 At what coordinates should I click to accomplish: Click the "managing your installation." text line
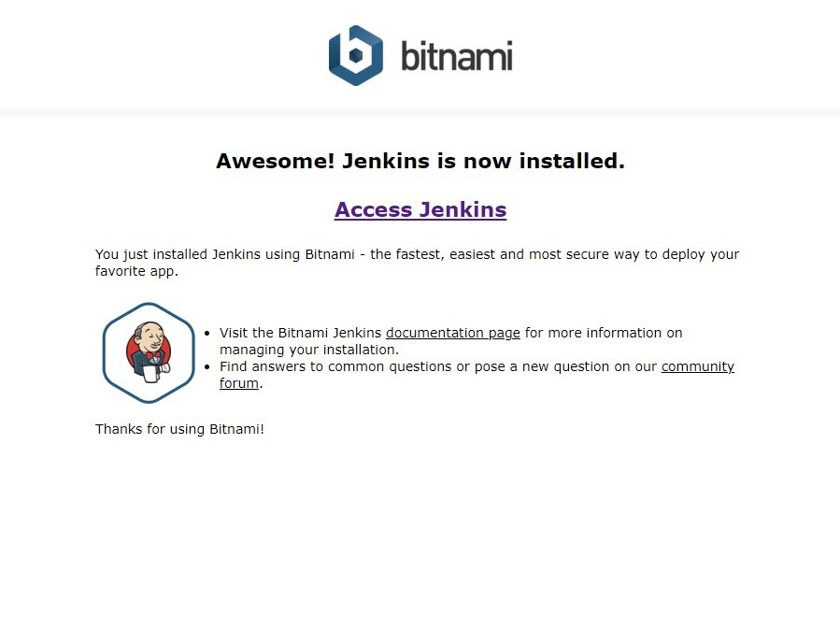309,350
